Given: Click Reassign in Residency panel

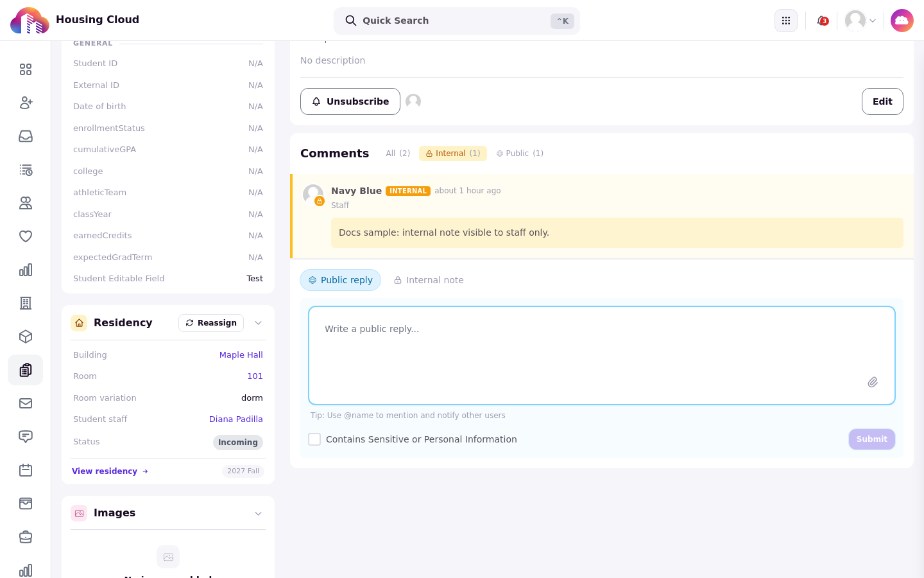Looking at the screenshot, I should [211, 323].
